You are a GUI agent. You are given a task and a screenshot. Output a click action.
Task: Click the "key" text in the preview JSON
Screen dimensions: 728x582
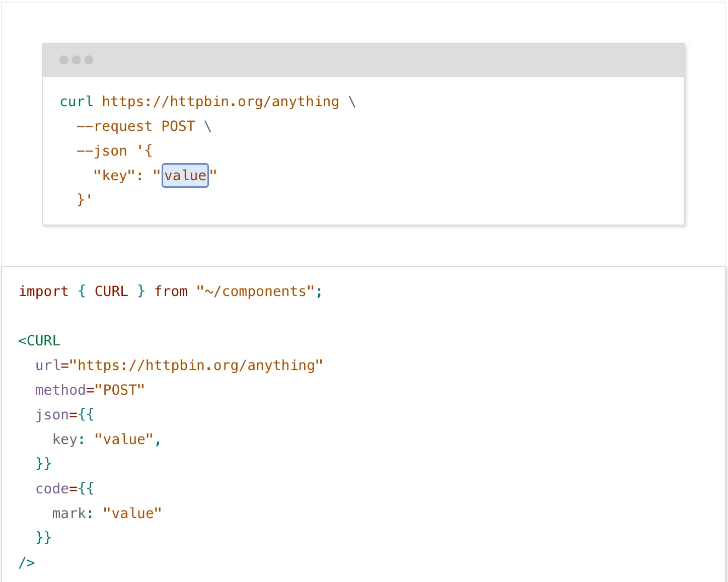pos(114,175)
